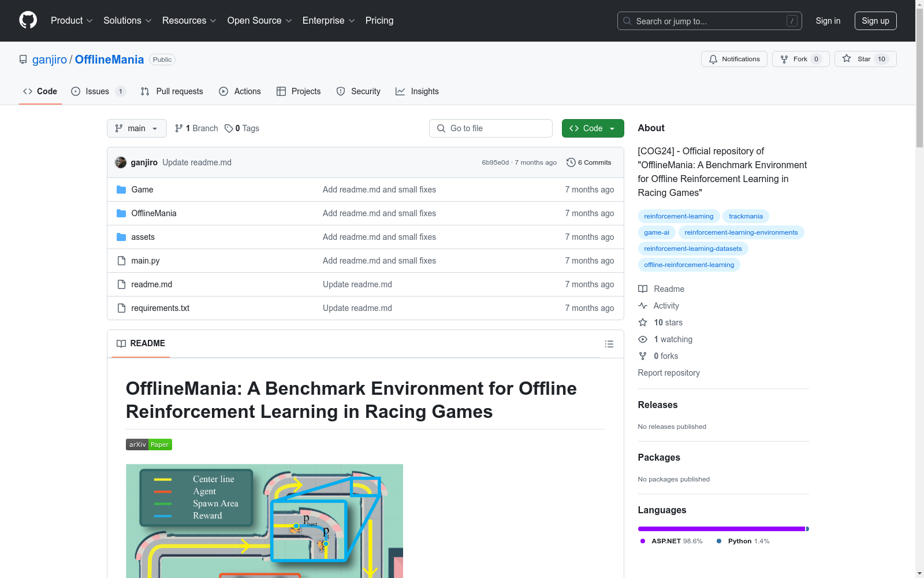Screen dimensions: 924x578
Task: Click the game-ai topic tag
Action: (x=657, y=232)
